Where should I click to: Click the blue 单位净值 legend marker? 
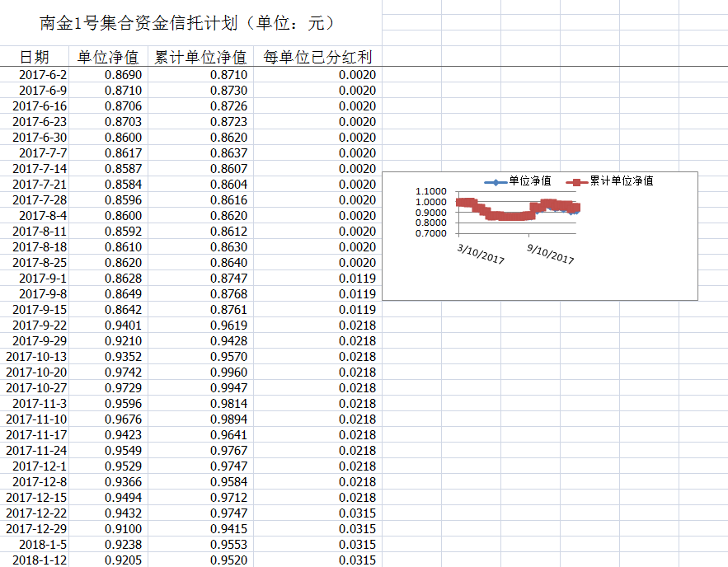[x=495, y=181]
